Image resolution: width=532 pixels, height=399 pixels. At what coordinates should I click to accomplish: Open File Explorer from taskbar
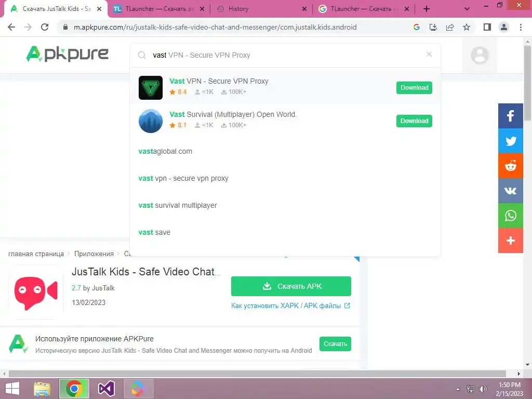coord(42,389)
